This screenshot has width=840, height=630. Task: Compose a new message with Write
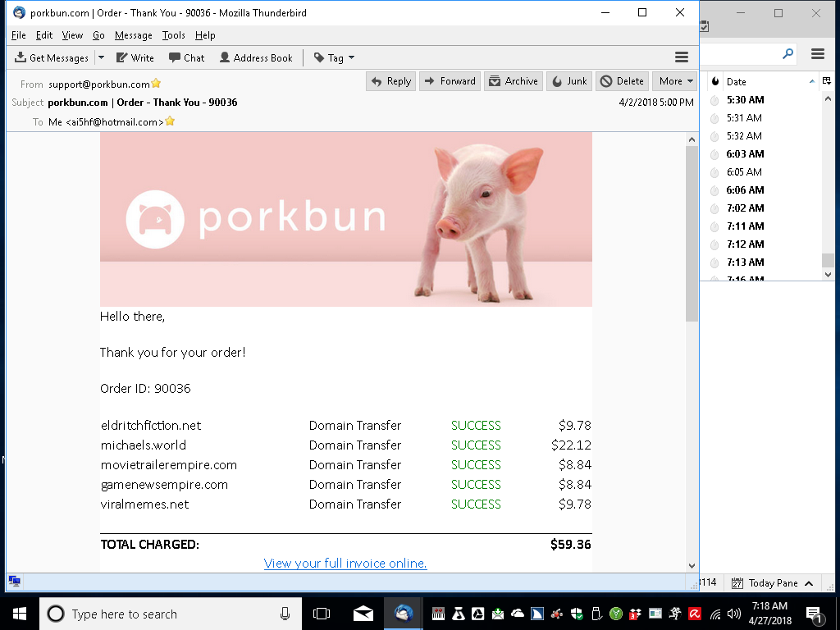(135, 58)
